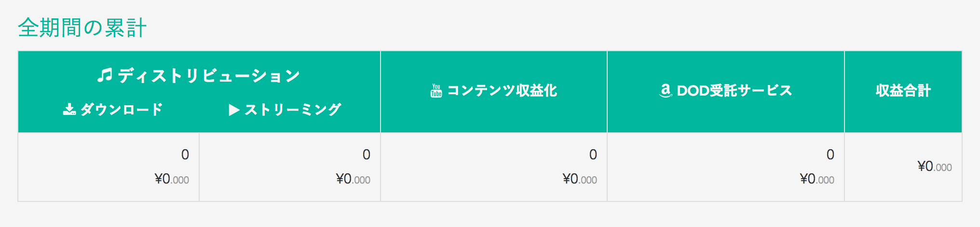
Task: Click the music note Distribution icon
Action: click(x=105, y=75)
